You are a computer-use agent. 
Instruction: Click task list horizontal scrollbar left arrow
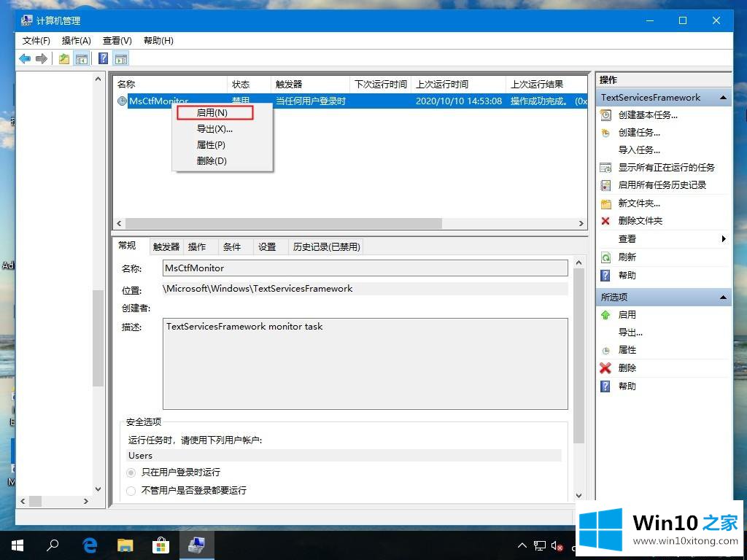(119, 223)
